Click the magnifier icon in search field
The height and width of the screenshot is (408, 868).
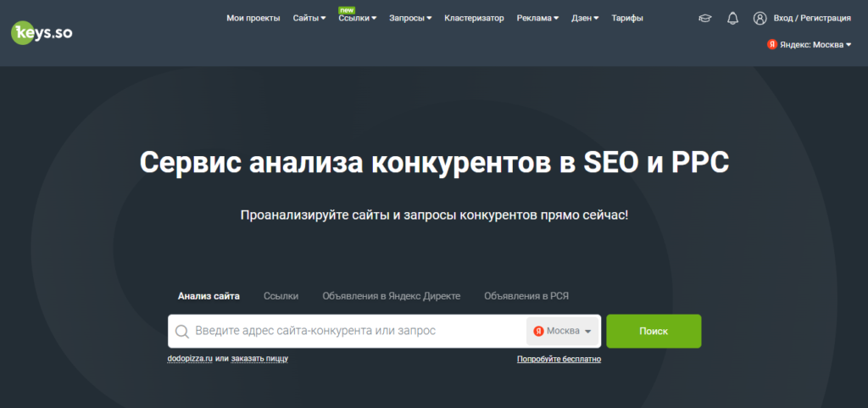pos(182,332)
